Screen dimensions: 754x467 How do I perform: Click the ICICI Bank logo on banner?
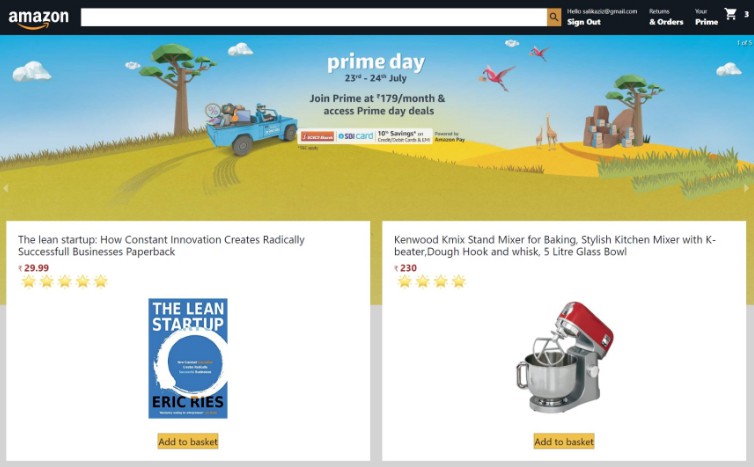pyautogui.click(x=317, y=137)
